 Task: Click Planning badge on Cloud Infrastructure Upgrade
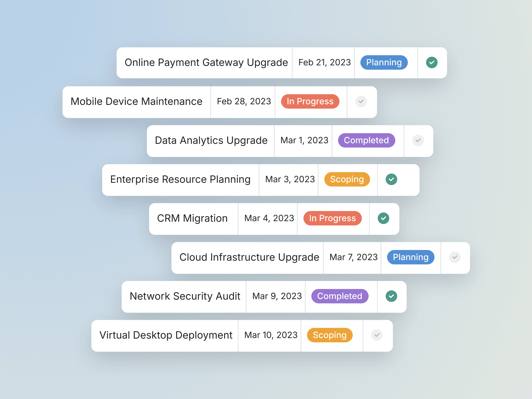tap(411, 257)
